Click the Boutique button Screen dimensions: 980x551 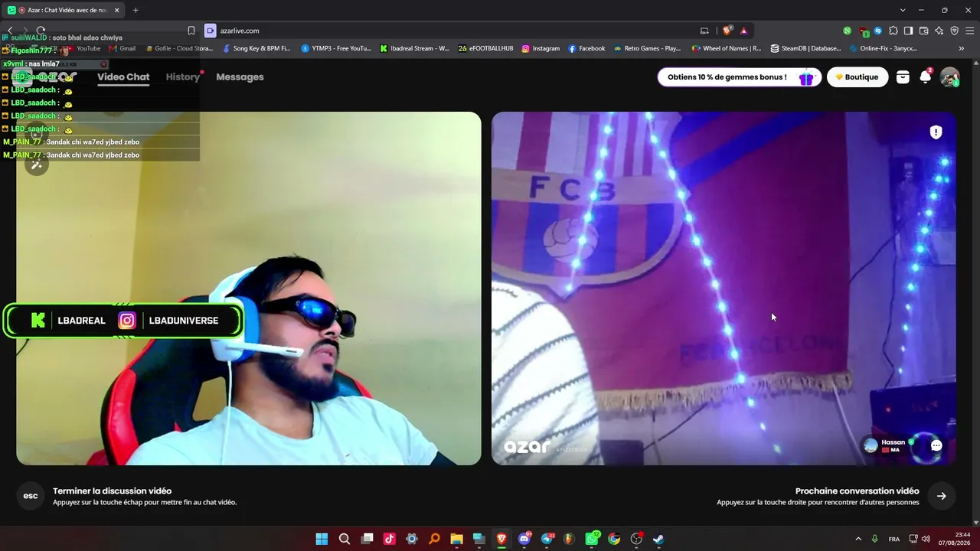[857, 77]
